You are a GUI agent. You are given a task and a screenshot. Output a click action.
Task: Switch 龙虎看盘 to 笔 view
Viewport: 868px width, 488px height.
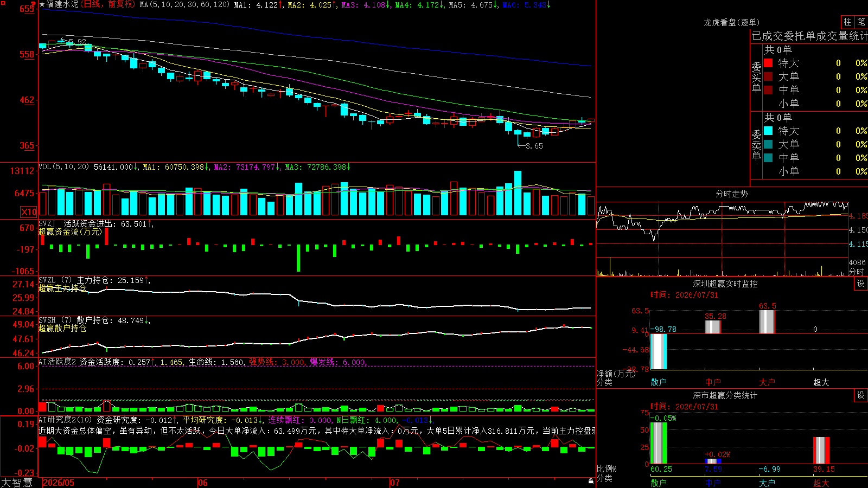click(861, 22)
